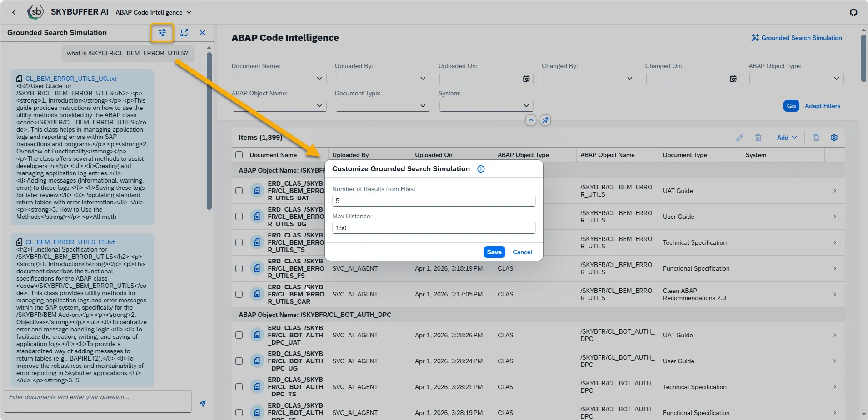Image resolution: width=868 pixels, height=420 pixels.
Task: Open table settings gear icon
Action: pos(834,138)
